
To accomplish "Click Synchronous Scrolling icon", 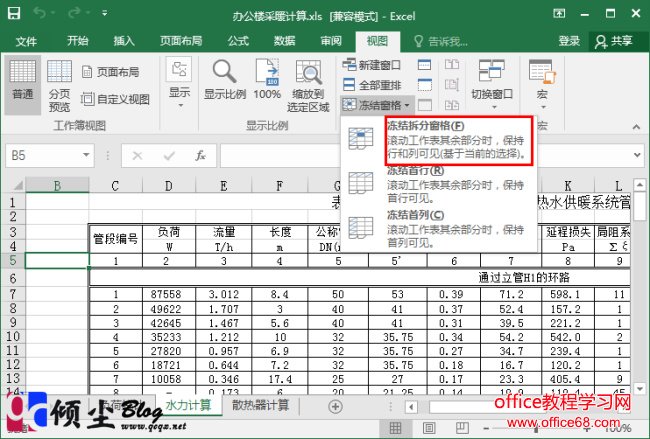I will (452, 85).
